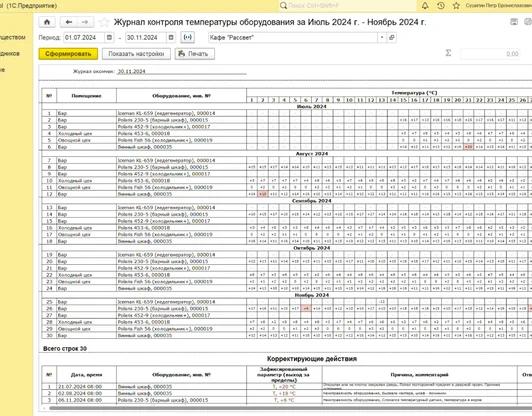Open calendar for start date 01.07.2024
Viewport: 532px width, 416px height.
point(109,37)
